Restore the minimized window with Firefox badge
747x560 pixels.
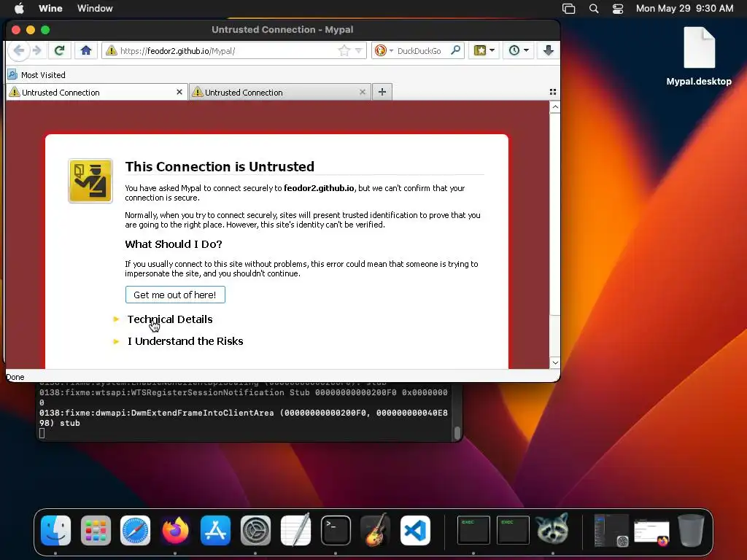pyautogui.click(x=651, y=532)
